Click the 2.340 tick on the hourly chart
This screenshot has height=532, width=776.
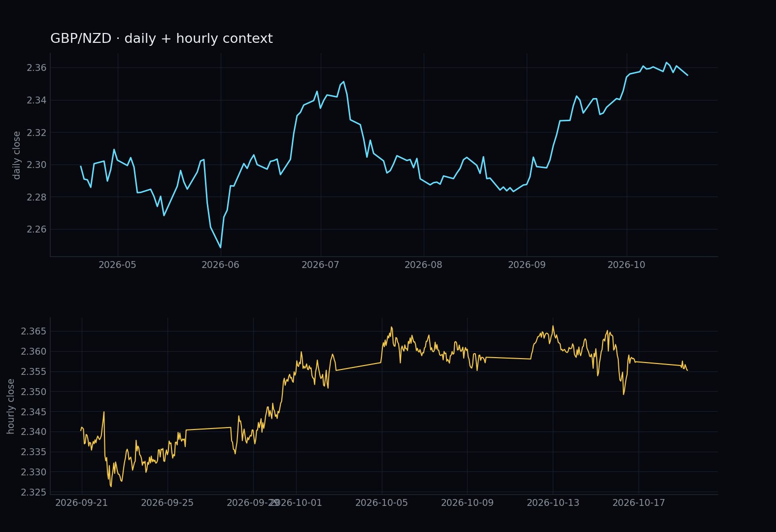pos(34,432)
